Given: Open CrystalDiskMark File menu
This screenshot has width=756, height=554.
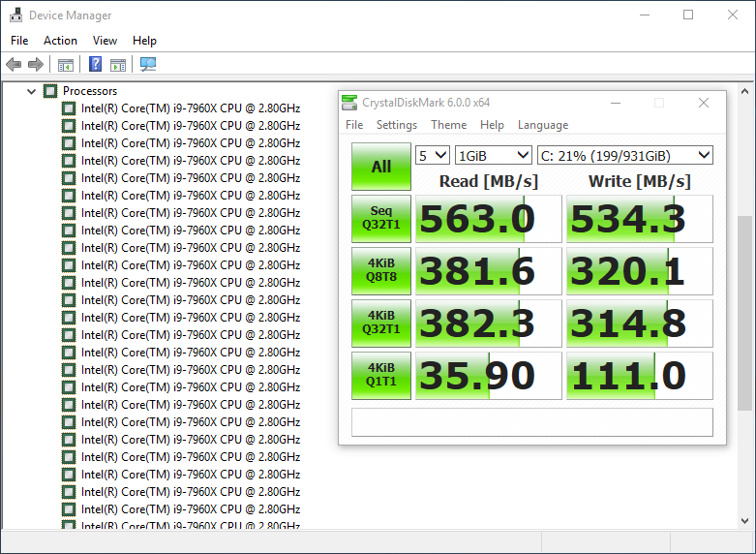Looking at the screenshot, I should coord(354,125).
